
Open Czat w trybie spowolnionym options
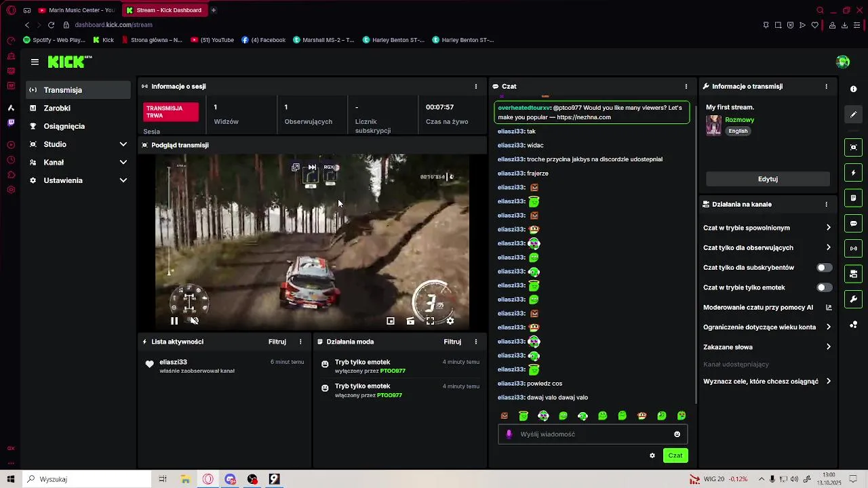click(767, 228)
